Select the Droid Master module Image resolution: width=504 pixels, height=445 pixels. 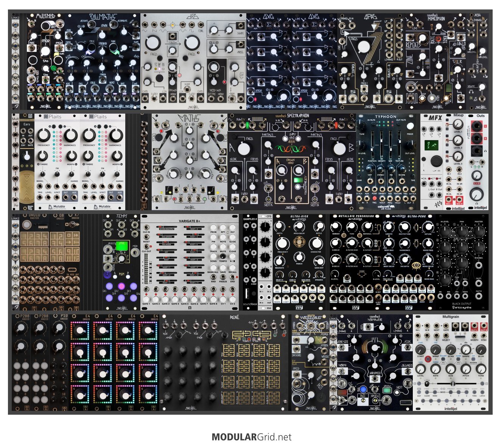pyautogui.click(x=34, y=262)
